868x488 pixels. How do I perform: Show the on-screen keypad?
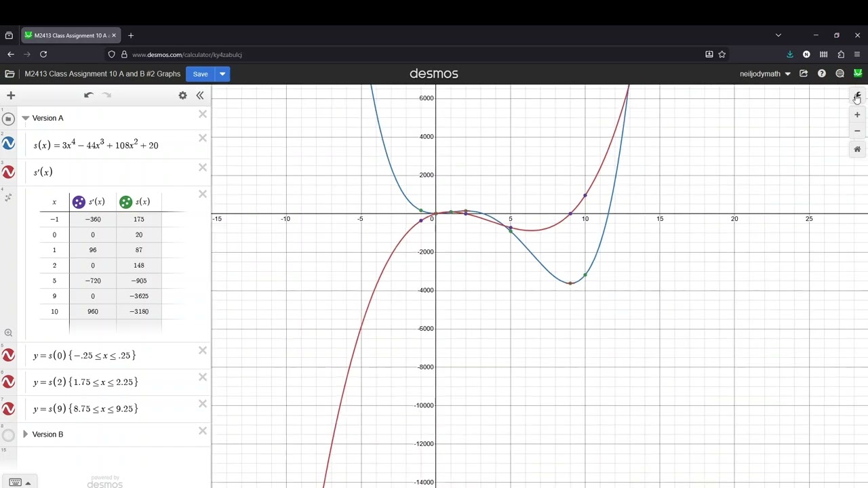pos(16,483)
